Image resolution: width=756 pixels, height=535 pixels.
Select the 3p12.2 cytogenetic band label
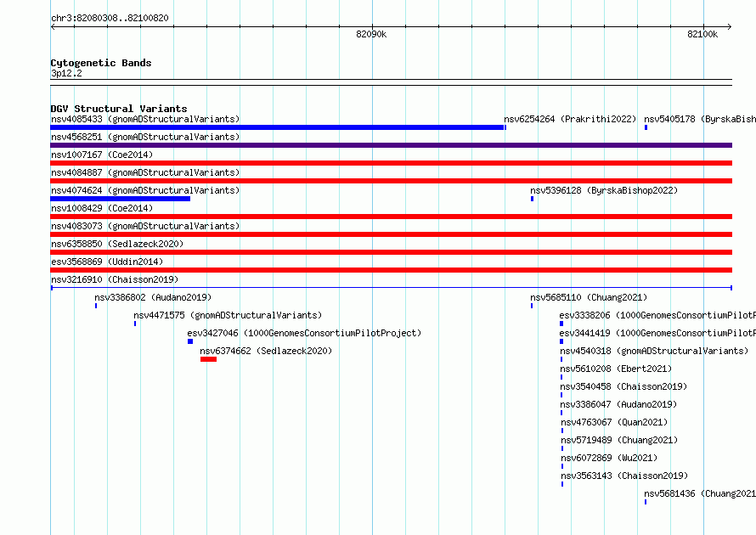click(x=66, y=73)
